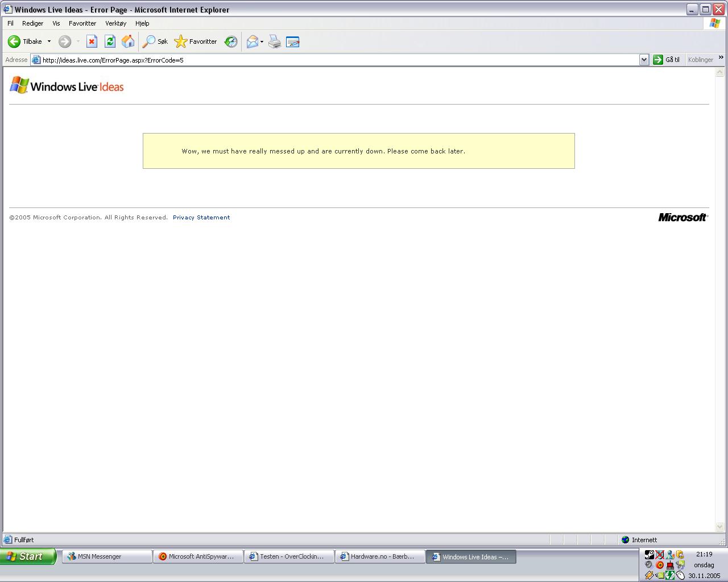Click the white mouse tray icon
Viewport: 728px width, 582px height.
coord(680,575)
